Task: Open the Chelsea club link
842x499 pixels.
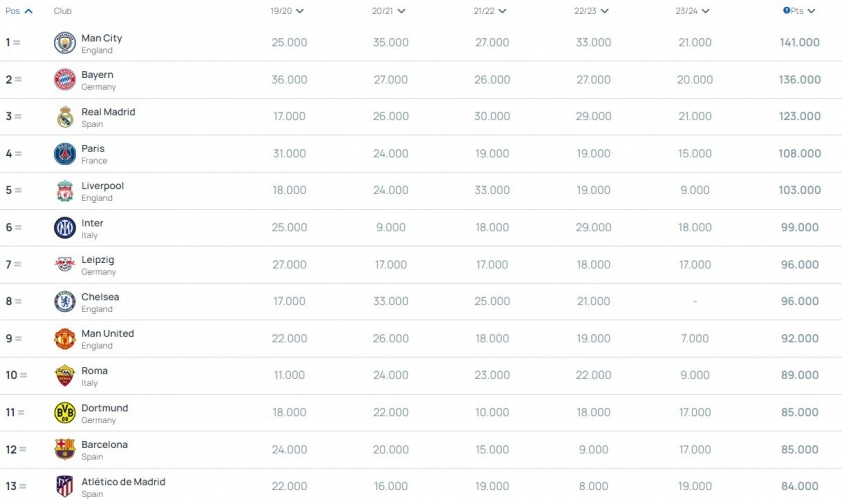Action: pos(100,296)
